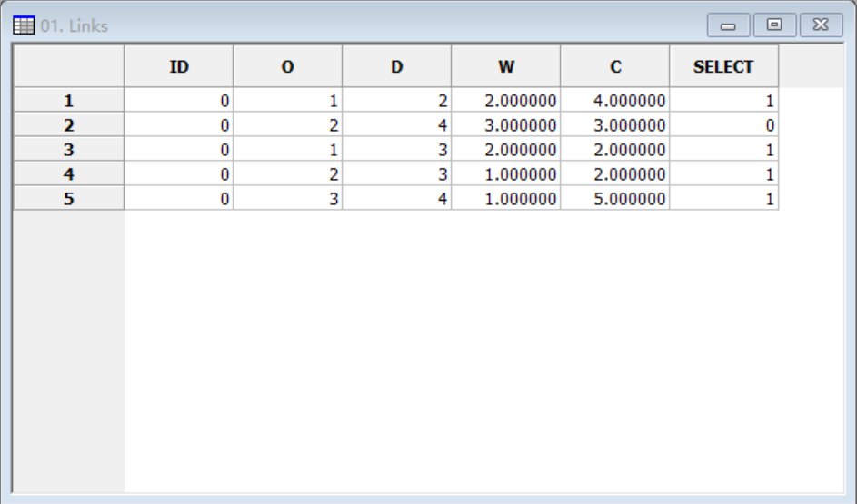Click the blank top-left corner header cell
The image size is (857, 504).
coord(69,66)
